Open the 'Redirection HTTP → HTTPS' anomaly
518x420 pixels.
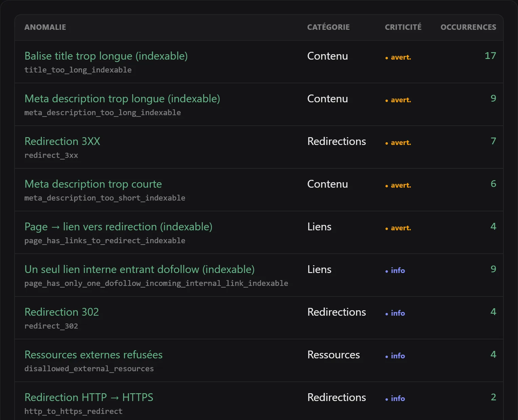(x=89, y=398)
